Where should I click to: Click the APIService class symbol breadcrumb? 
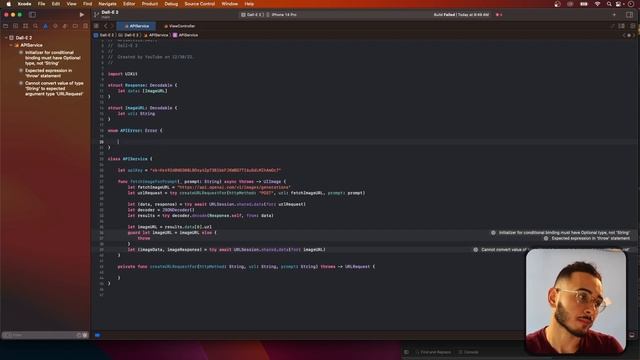[185, 35]
